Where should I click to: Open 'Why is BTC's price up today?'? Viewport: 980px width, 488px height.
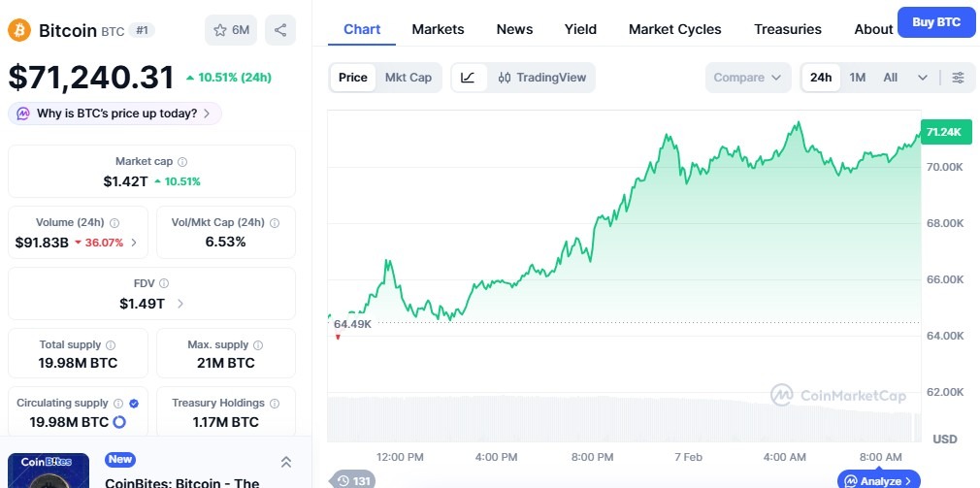coord(115,114)
